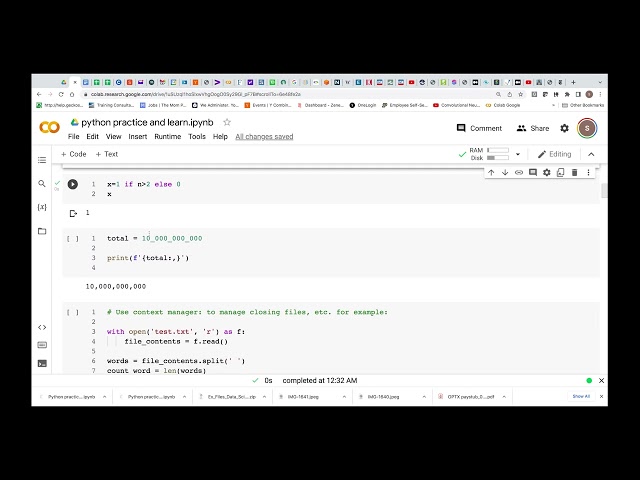This screenshot has width=640, height=480.
Task: Open the Insert menu
Action: [138, 136]
